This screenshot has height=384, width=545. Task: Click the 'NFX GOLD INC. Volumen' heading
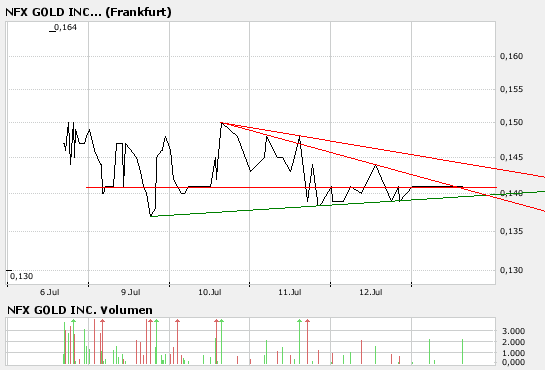(x=80, y=310)
